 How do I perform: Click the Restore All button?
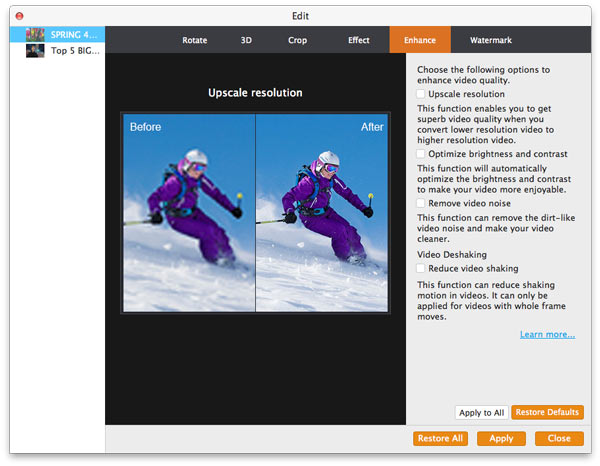point(440,438)
